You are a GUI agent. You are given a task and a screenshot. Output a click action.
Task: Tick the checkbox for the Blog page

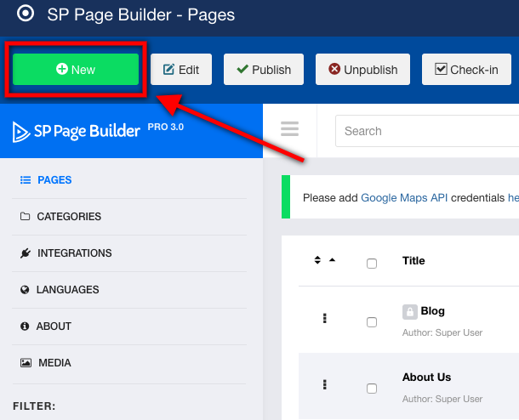(x=372, y=322)
